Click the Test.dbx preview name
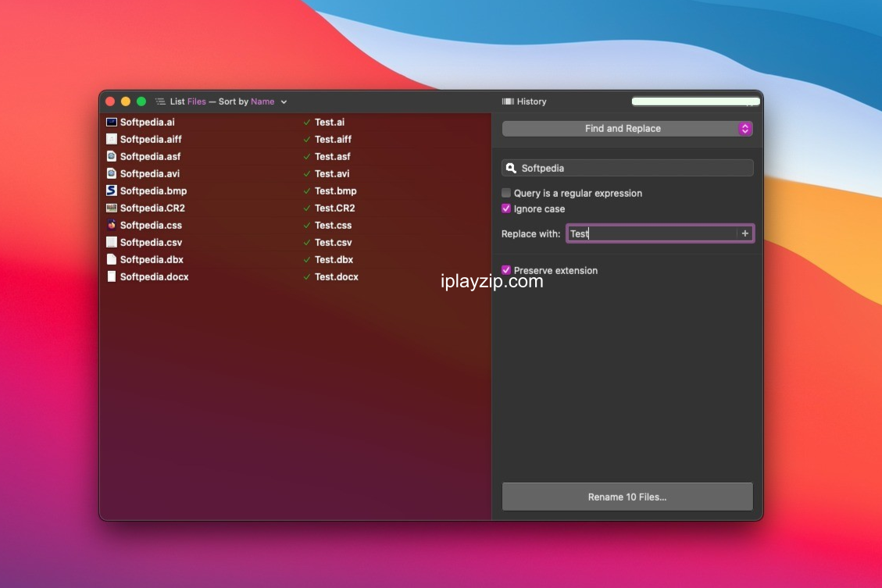This screenshot has height=588, width=882. [334, 260]
